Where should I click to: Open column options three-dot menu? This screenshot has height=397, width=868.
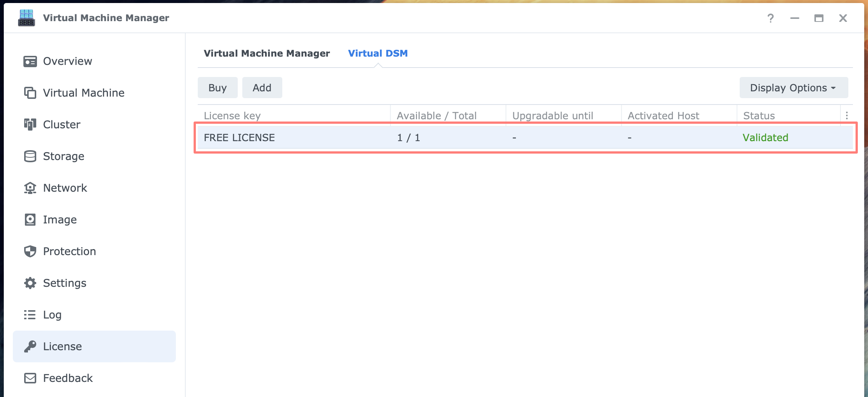point(847,115)
